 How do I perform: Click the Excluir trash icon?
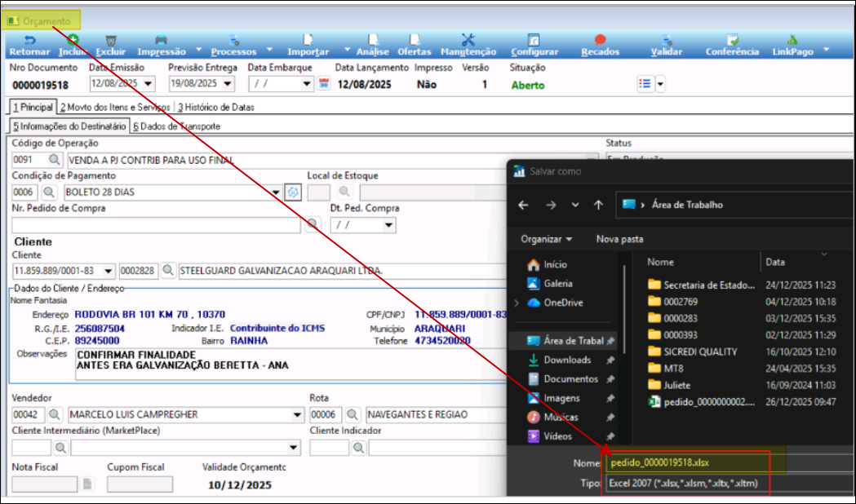point(111,41)
